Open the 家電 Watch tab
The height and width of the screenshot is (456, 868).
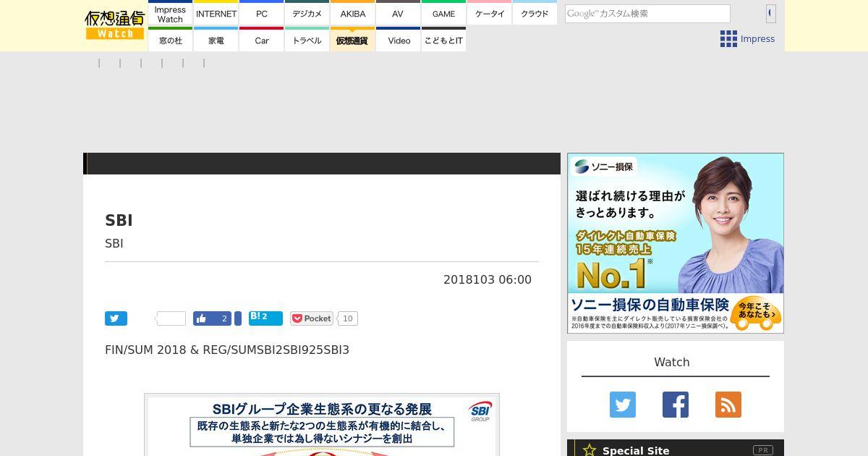(x=216, y=40)
